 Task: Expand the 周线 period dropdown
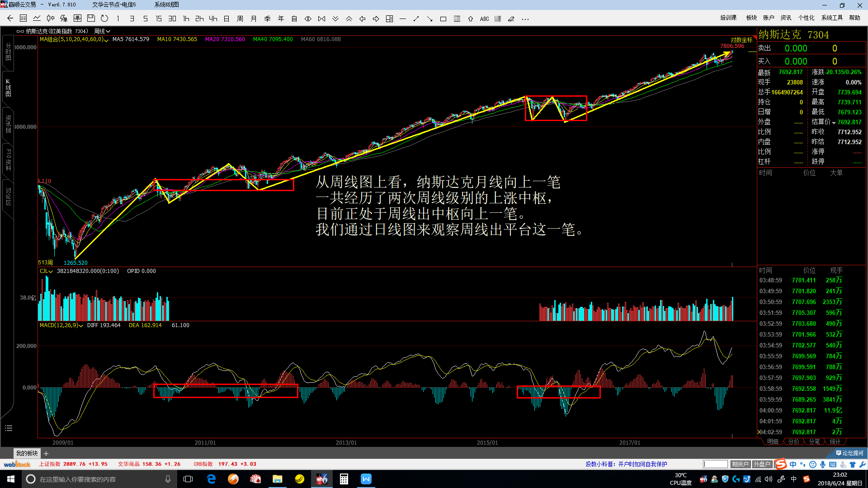tap(102, 31)
